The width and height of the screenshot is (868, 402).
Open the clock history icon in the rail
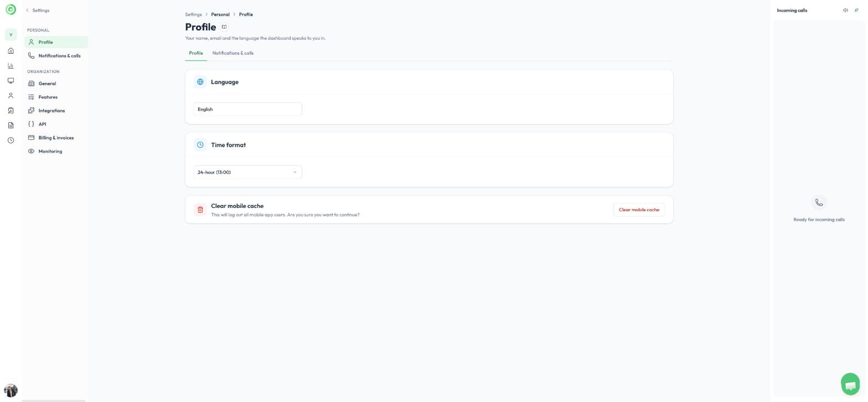[x=11, y=140]
